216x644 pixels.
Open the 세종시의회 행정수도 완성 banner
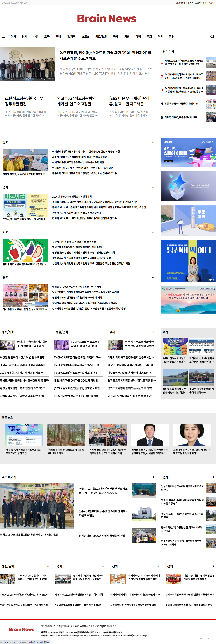188,300
